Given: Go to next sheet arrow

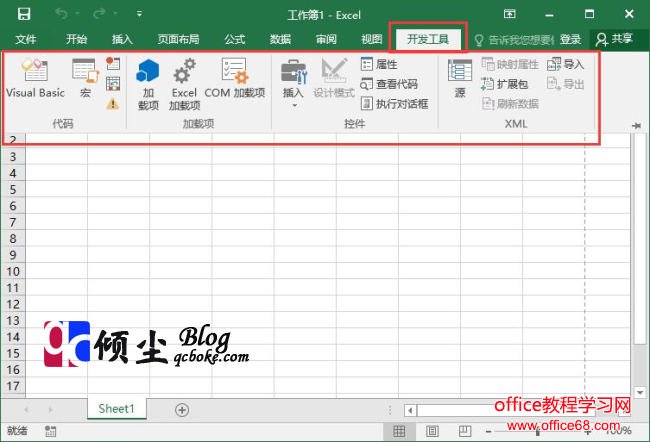Looking at the screenshot, I should point(51,410).
